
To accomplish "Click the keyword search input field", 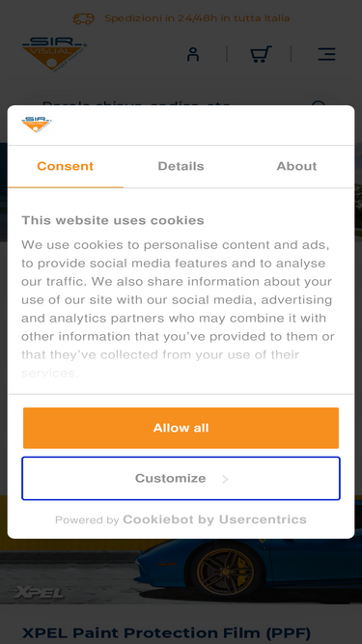I will tap(175, 104).
